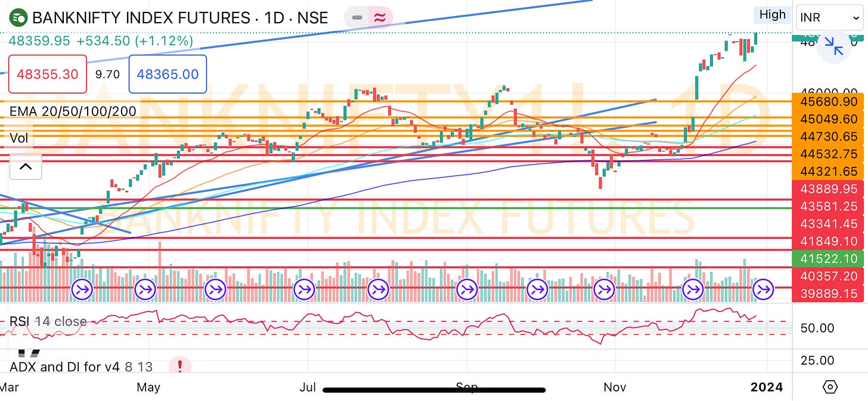868x401 pixels.
Task: Click the purple rollover marker above Sep
Action: 468,290
